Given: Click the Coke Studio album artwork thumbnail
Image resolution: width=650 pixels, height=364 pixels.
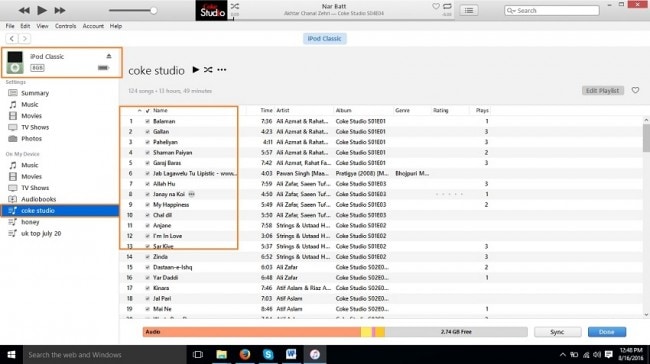Looking at the screenshot, I should pos(211,10).
